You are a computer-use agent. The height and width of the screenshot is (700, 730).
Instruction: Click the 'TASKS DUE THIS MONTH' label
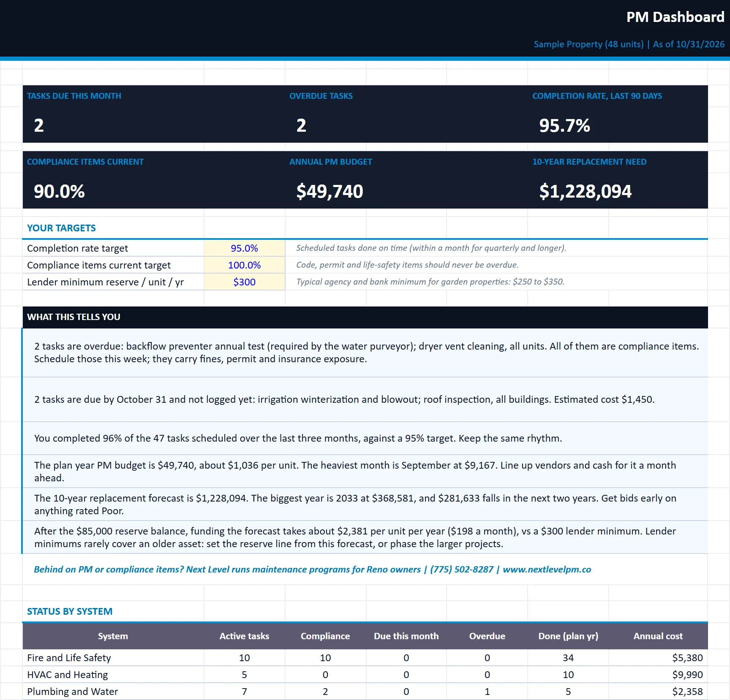74,96
